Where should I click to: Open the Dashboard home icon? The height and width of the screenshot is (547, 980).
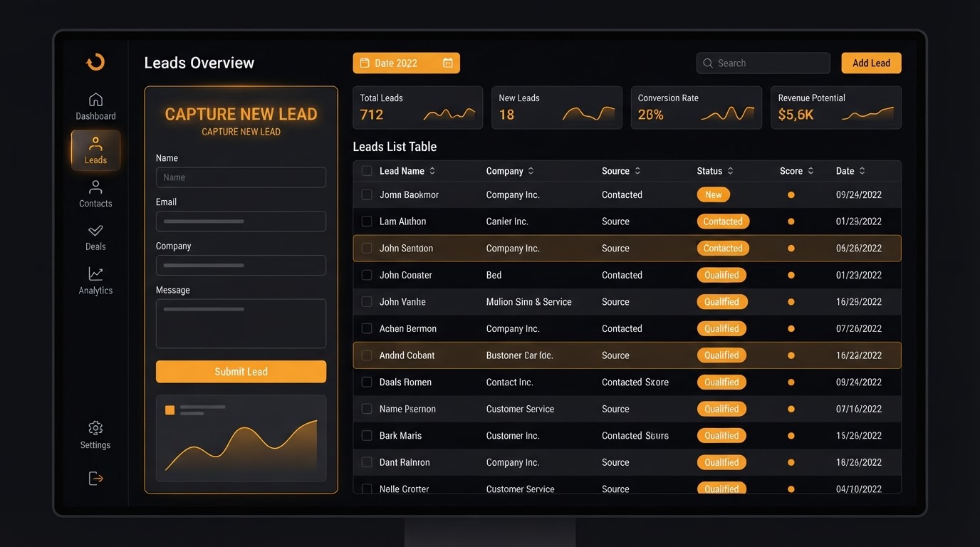point(95,100)
